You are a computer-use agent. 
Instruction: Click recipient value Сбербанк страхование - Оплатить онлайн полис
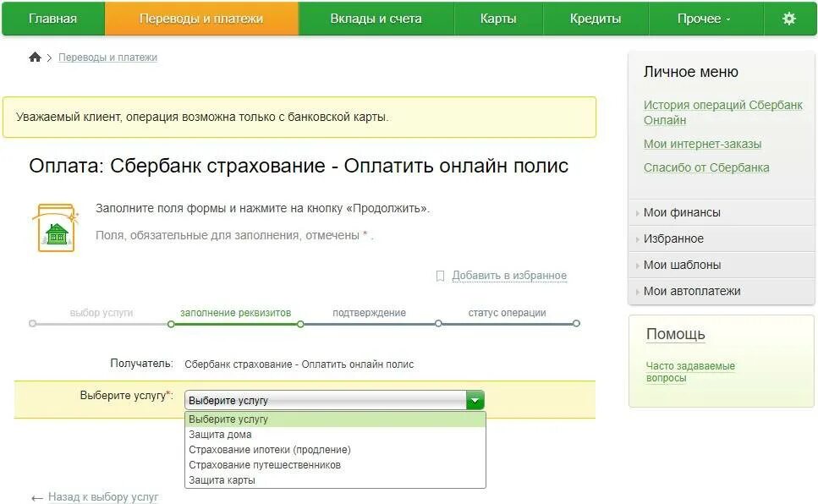tap(299, 364)
